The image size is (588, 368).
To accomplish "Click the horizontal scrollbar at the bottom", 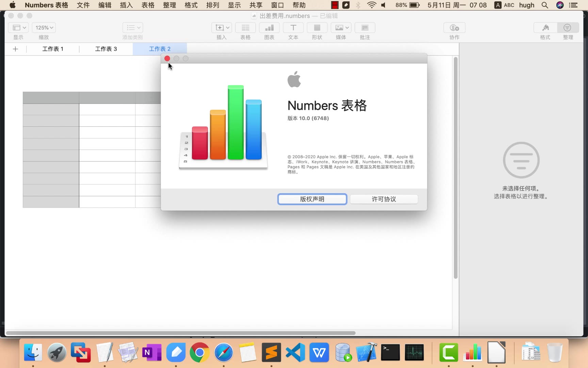I will (181, 333).
